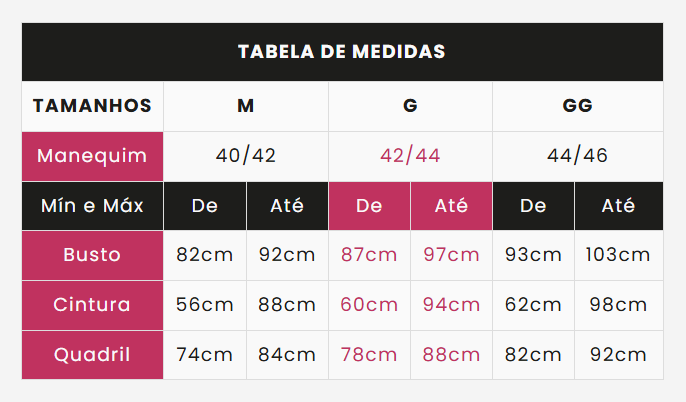Select the 94cm cintura value

point(452,305)
